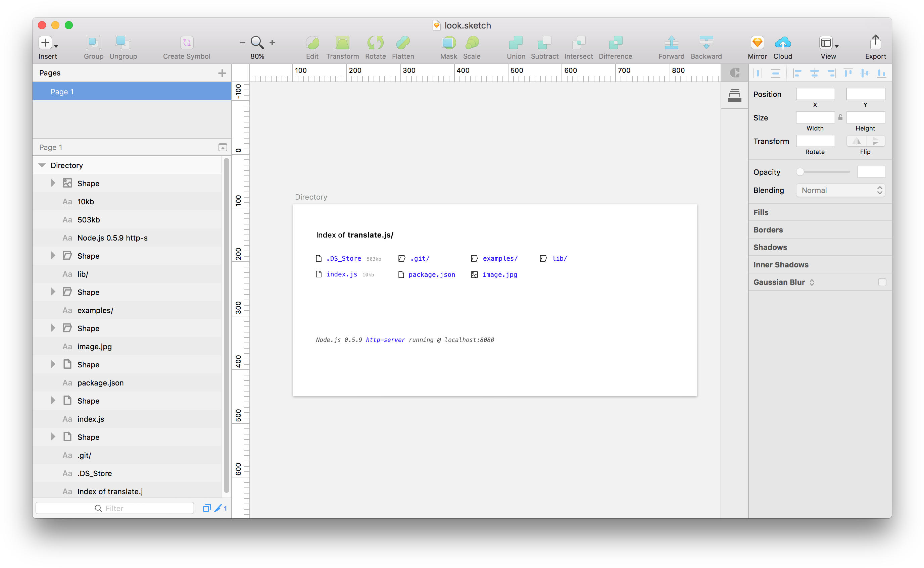This screenshot has width=924, height=568.
Task: Open the Cloud upload icon
Action: (782, 43)
